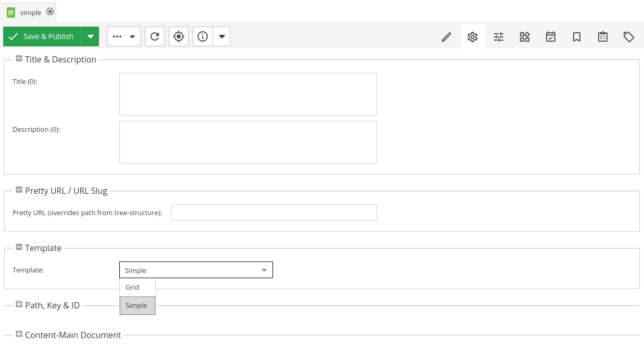Close the simple document tab
The image size is (644, 361).
click(50, 12)
